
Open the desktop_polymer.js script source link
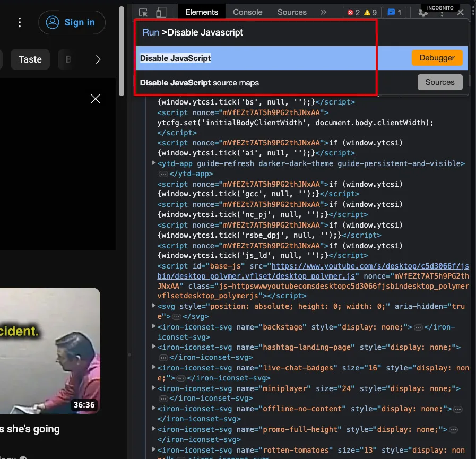tap(313, 271)
